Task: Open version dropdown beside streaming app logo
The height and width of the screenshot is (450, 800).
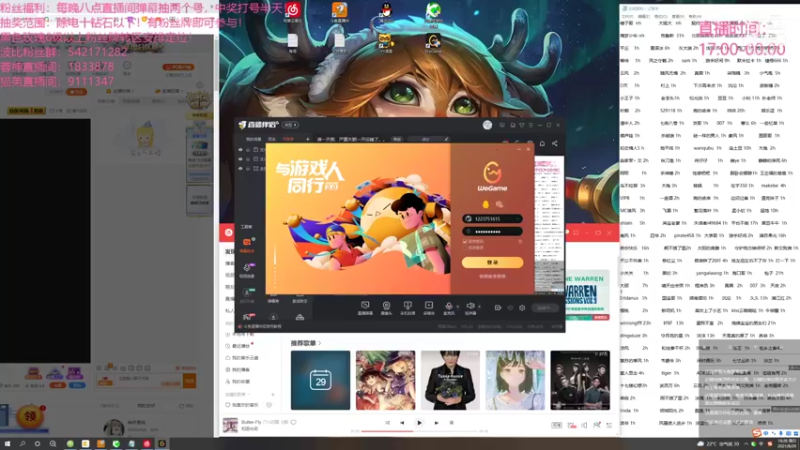Action: [x=290, y=125]
